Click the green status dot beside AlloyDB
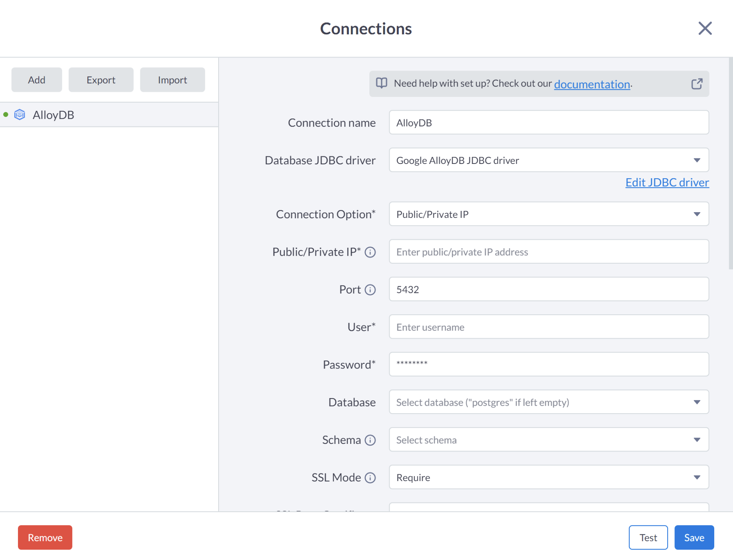733x560 pixels. 6,114
